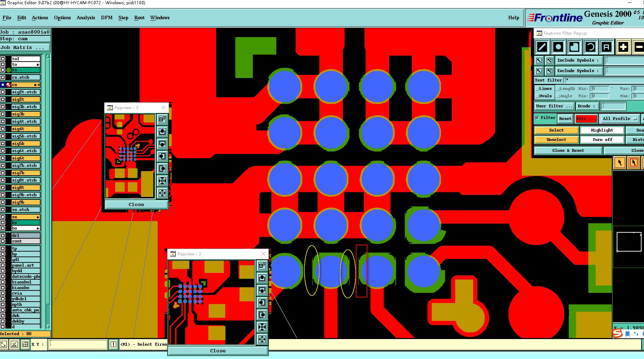Open the User filter dialog
Viewport: 644px width, 359px height.
[554, 106]
